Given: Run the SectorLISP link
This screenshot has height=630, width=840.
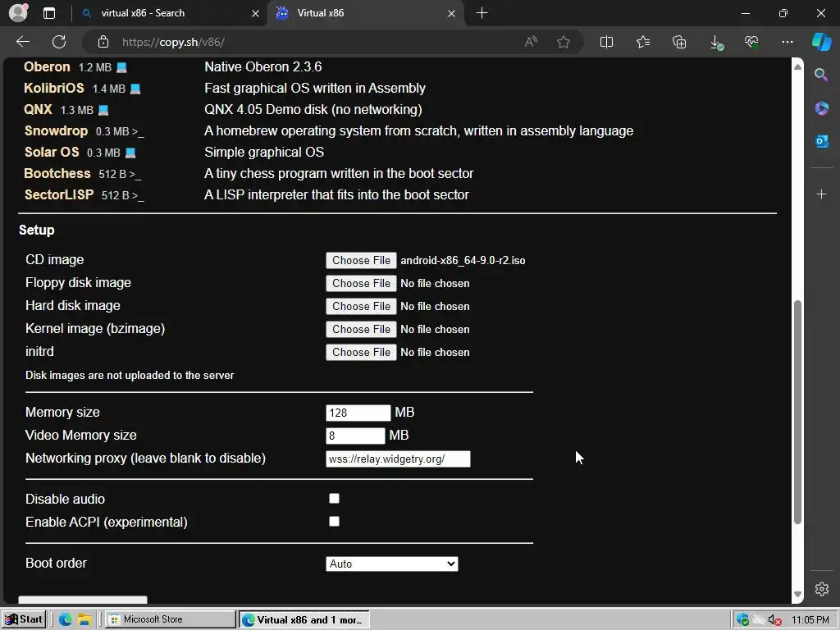Looking at the screenshot, I should 59,194.
